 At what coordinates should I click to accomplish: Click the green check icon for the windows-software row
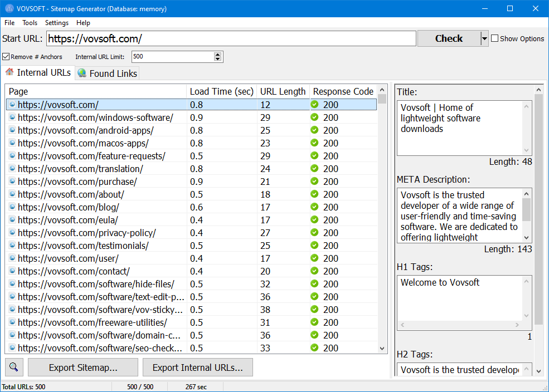click(x=315, y=117)
